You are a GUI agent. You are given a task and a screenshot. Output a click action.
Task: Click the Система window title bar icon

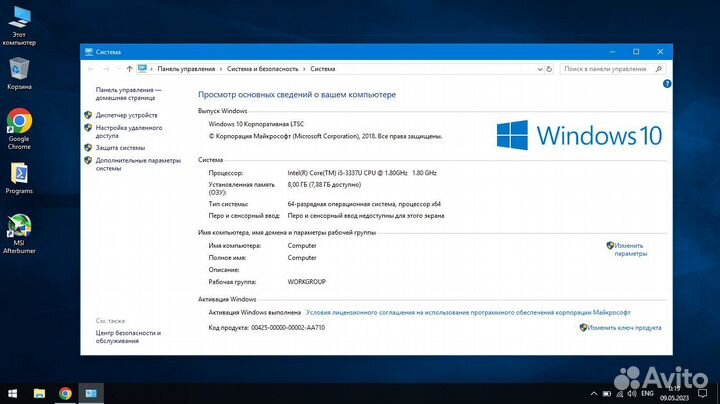89,52
